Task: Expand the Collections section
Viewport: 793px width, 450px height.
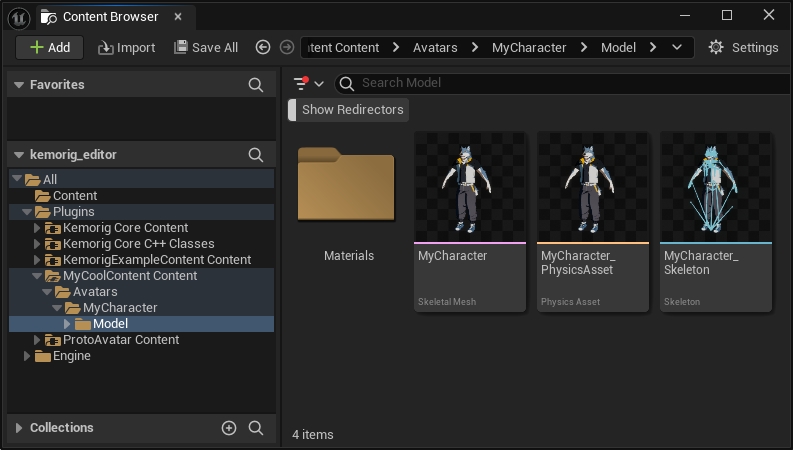Action: coord(18,428)
